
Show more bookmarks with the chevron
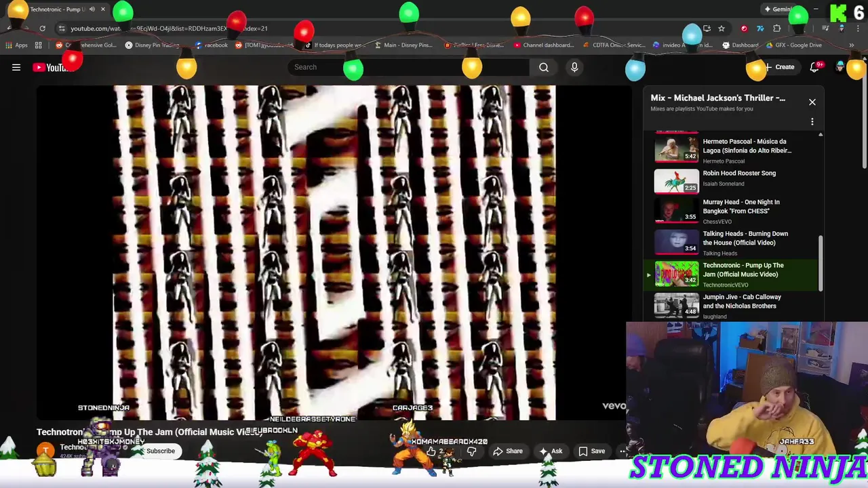coord(851,45)
